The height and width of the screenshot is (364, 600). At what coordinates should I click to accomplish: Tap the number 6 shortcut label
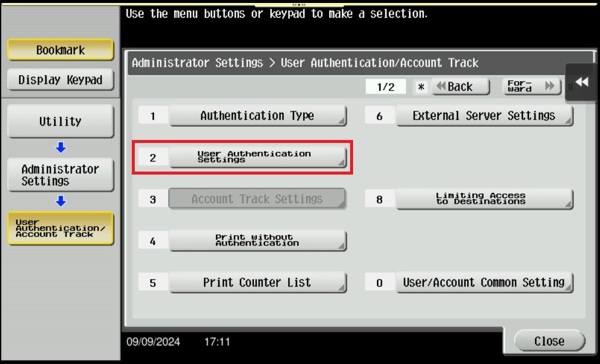379,116
